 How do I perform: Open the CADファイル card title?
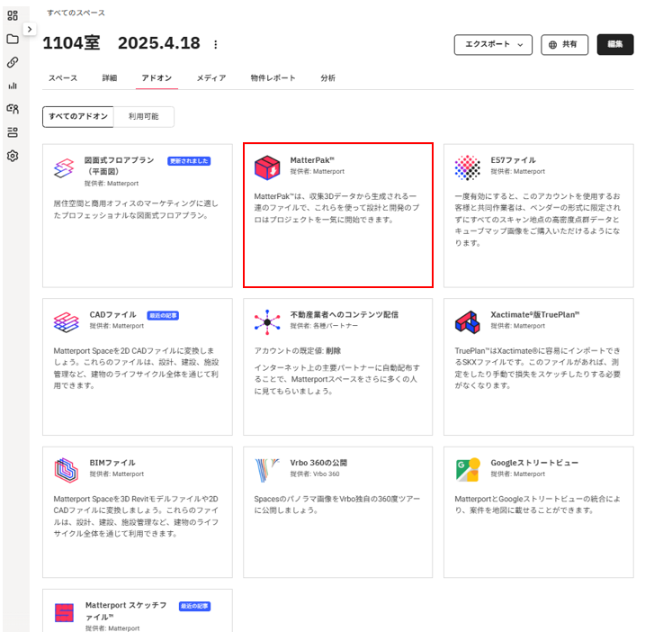[112, 315]
